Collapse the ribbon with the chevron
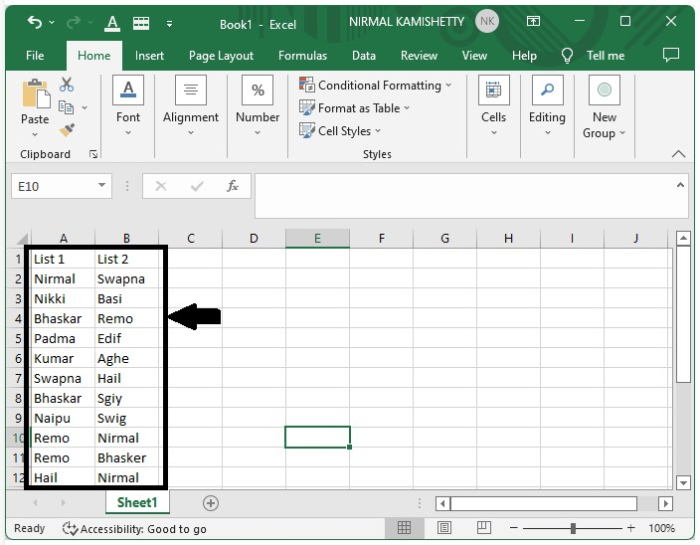Image resolution: width=700 pixels, height=545 pixels. click(678, 154)
